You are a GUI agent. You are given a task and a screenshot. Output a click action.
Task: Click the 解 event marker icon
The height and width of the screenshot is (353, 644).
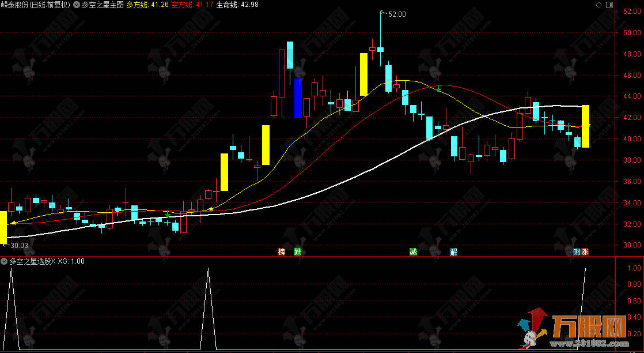pos(453,251)
